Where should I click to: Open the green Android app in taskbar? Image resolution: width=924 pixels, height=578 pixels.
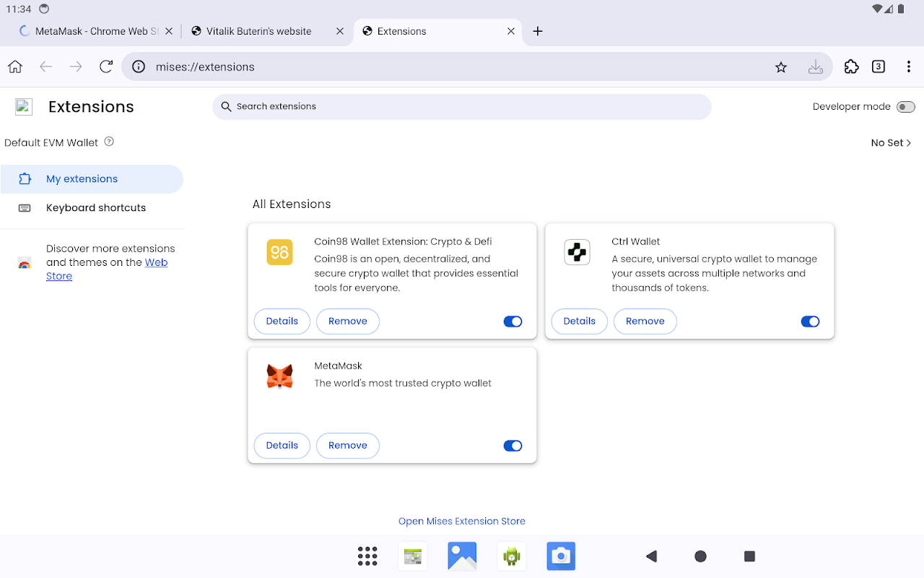point(512,556)
